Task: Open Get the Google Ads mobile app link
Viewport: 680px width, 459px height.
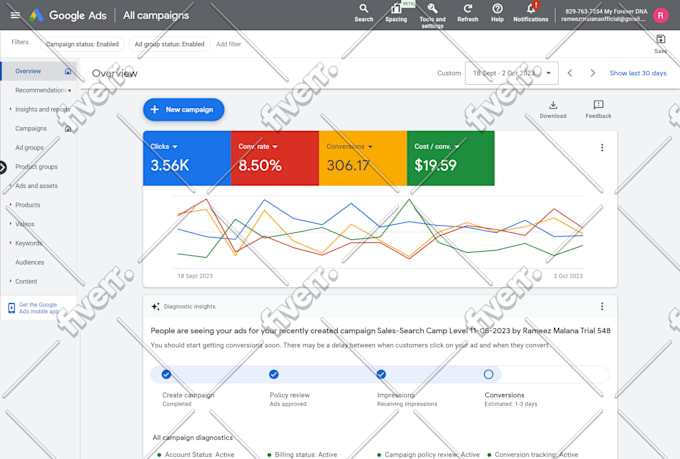Action: click(x=39, y=308)
